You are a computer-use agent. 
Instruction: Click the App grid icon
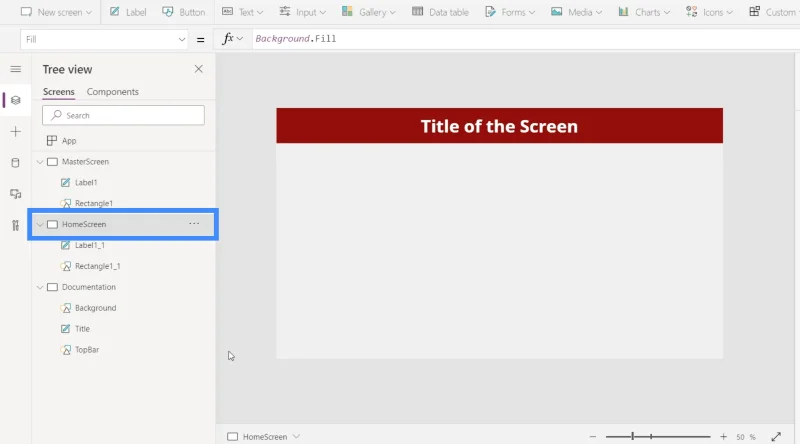52,141
